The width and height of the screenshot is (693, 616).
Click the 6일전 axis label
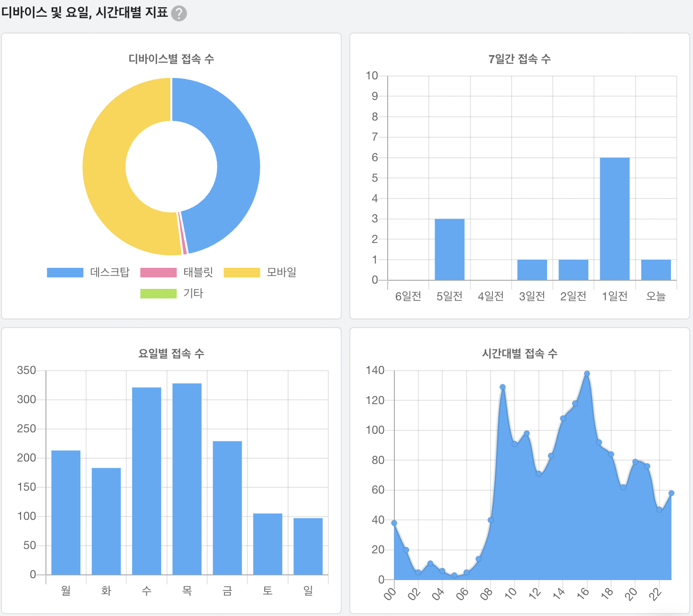tap(408, 297)
